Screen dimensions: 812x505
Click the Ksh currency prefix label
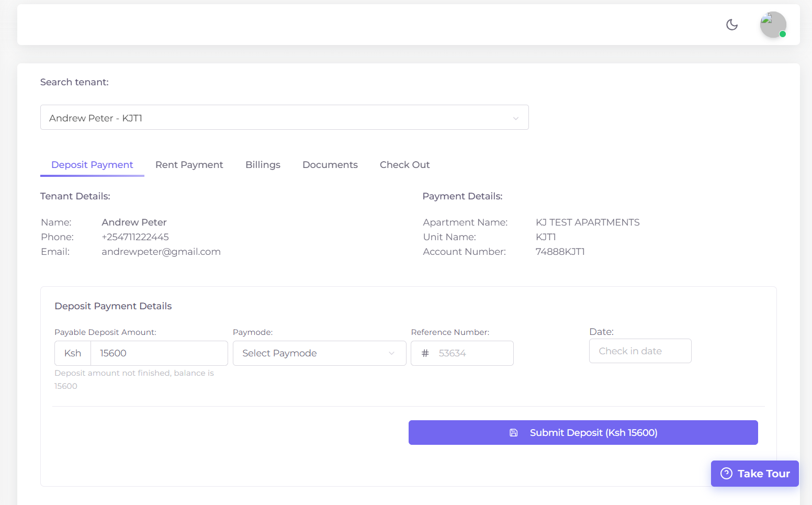(x=72, y=353)
